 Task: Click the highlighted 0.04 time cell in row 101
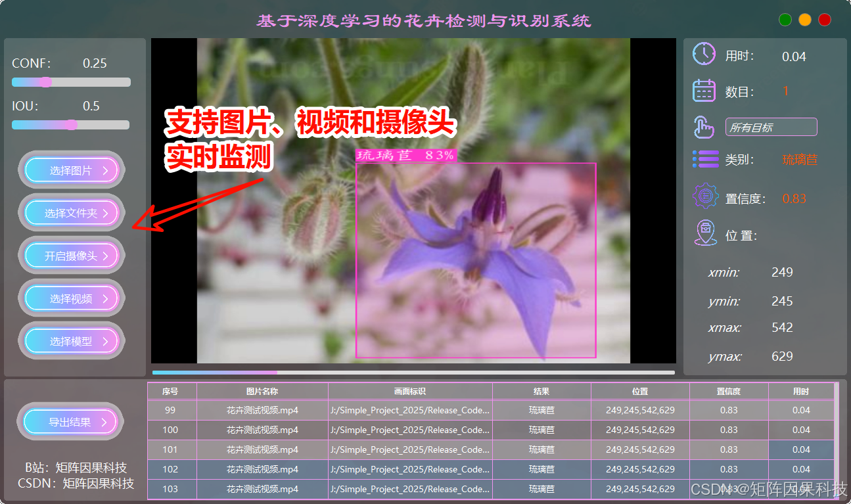pyautogui.click(x=801, y=449)
